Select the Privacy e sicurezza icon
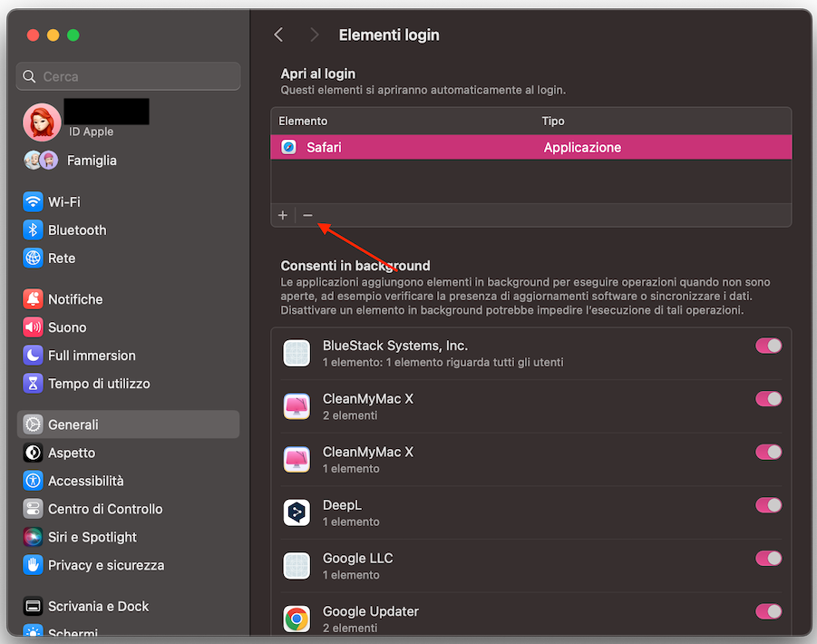 click(x=34, y=564)
